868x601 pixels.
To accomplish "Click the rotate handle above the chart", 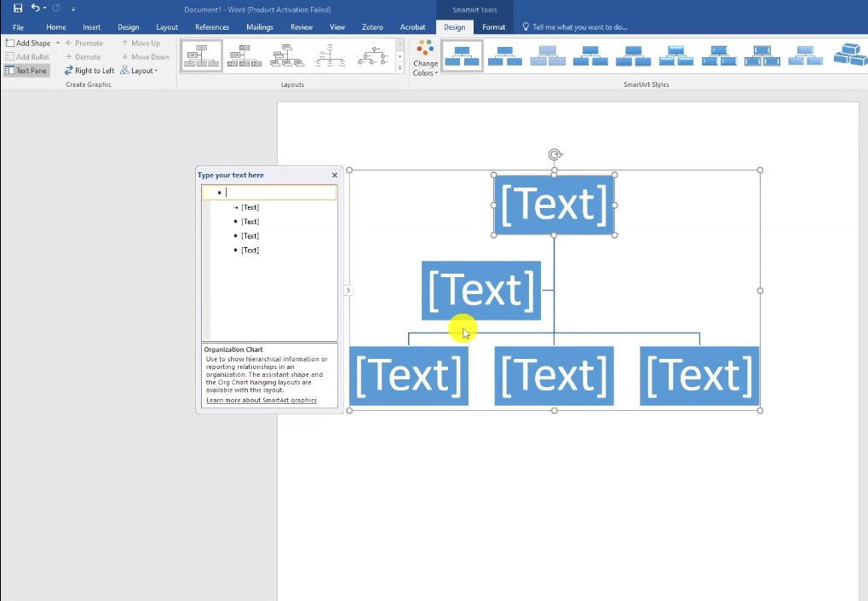I will pos(555,154).
